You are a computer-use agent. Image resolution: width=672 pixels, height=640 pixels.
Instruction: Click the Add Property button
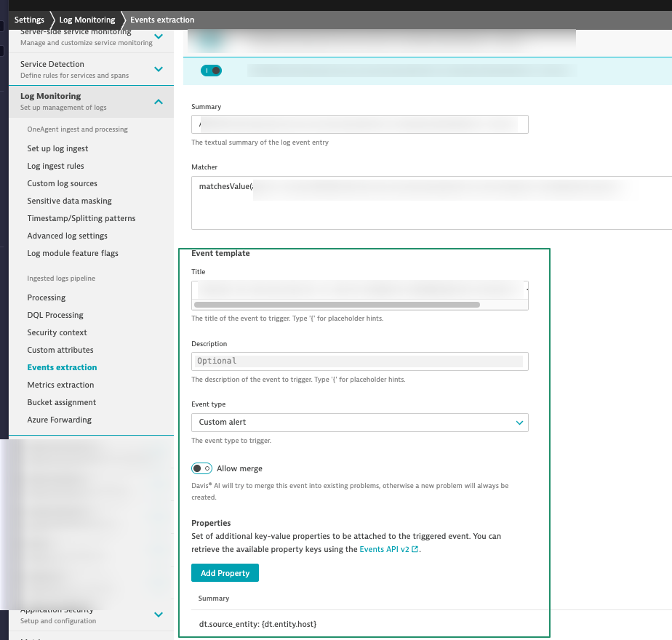point(225,573)
